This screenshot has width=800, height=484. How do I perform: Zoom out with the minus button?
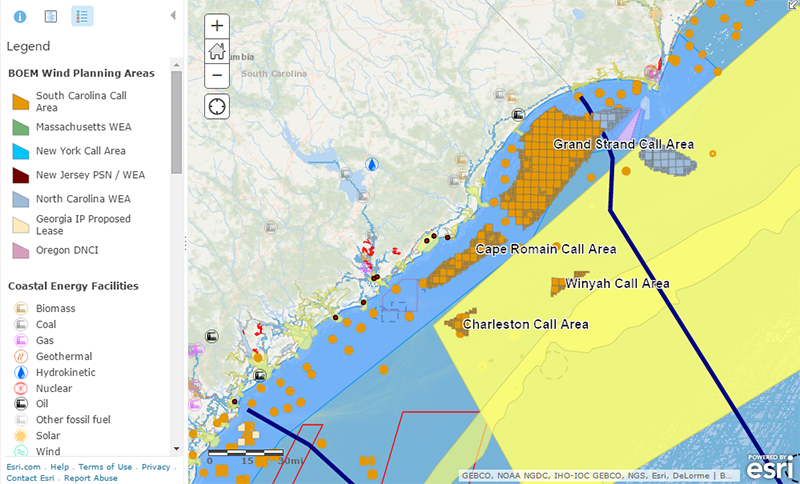217,76
